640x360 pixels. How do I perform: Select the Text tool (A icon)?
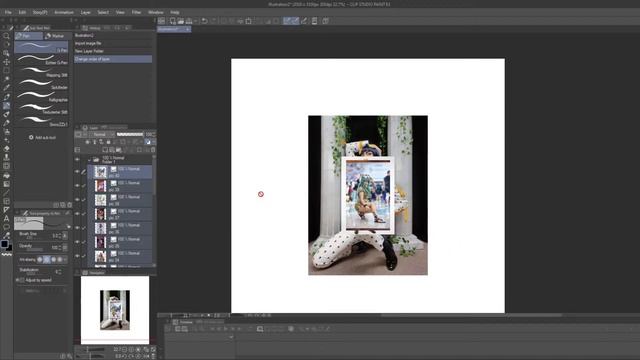(6, 218)
